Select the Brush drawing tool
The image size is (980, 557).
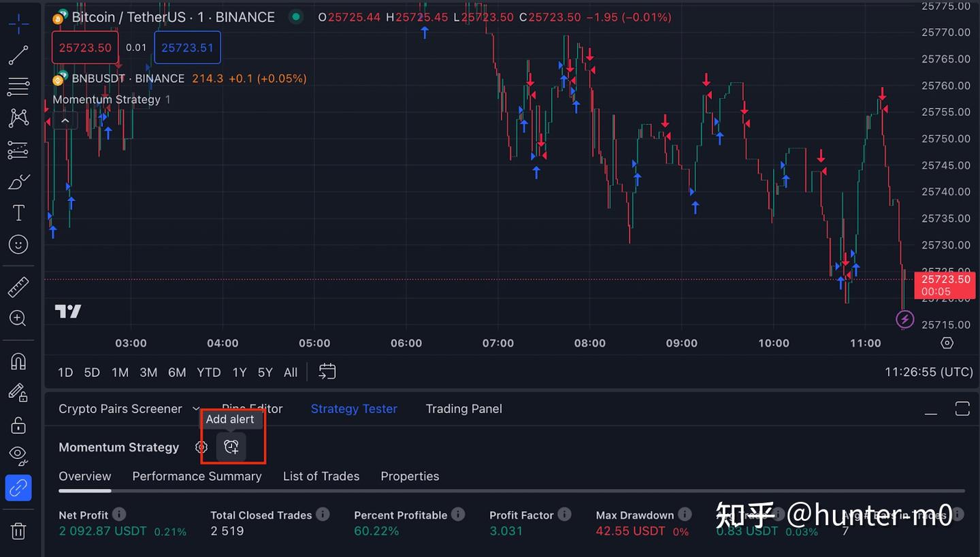point(18,181)
